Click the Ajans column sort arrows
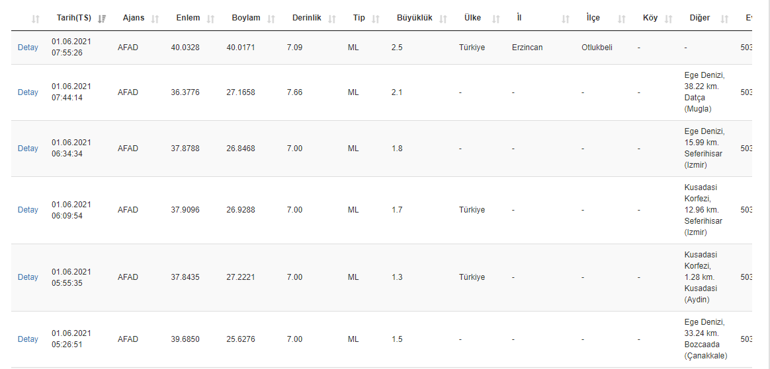The image size is (770, 369). (x=155, y=19)
